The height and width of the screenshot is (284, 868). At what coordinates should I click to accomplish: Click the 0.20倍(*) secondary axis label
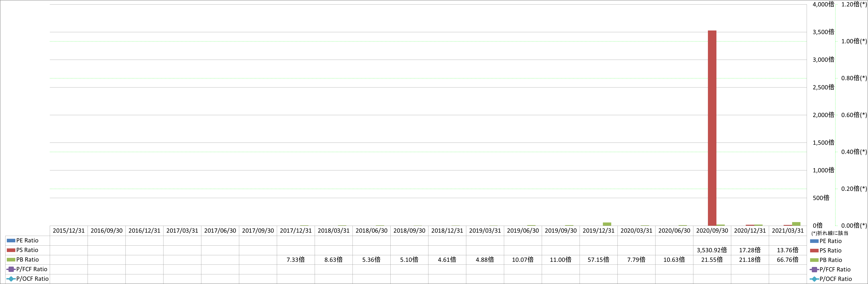pos(854,189)
